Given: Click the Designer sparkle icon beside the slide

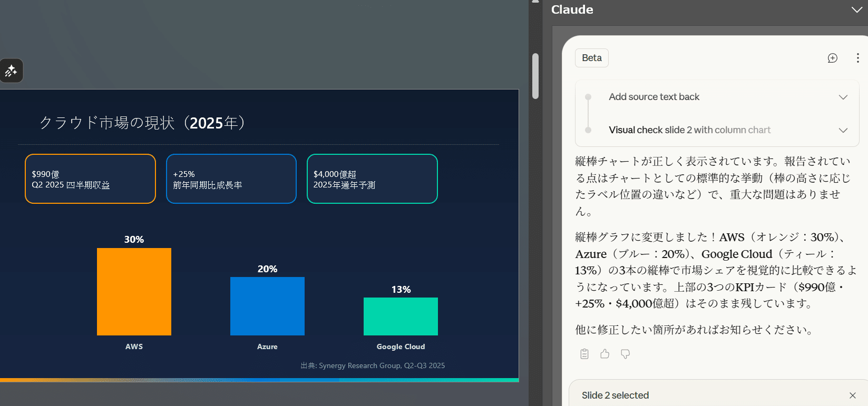Looking at the screenshot, I should (11, 71).
